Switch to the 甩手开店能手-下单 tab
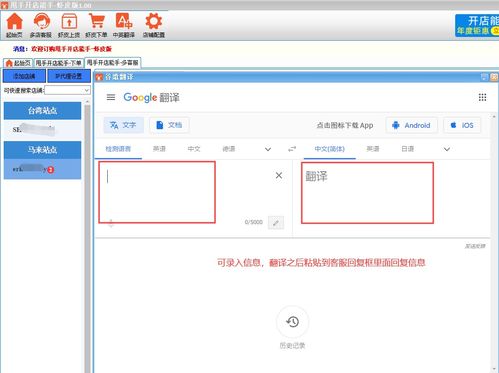Screen dimensions: 499x373 59,63
